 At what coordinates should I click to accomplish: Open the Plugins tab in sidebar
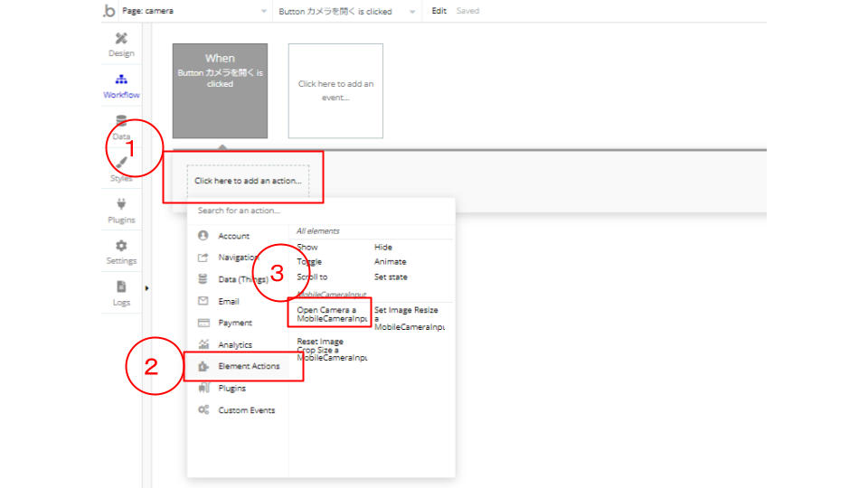121,211
